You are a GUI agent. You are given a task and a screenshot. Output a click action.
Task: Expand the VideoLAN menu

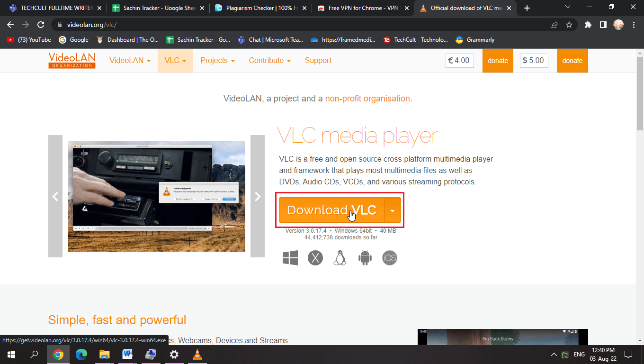pos(130,60)
